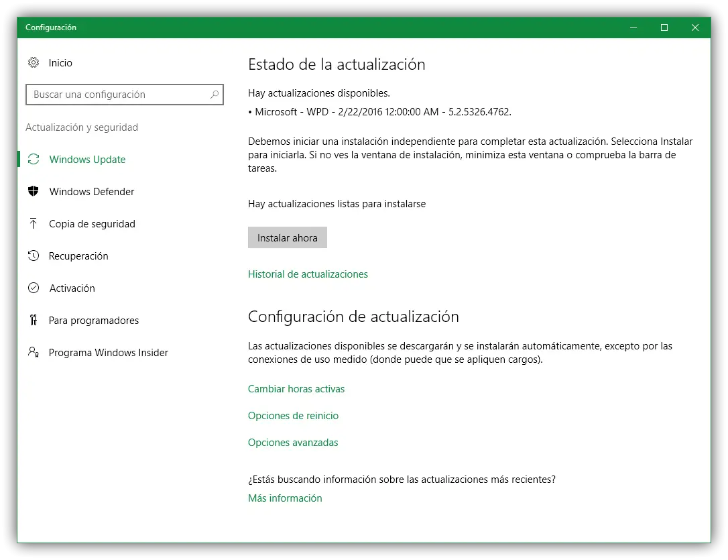Click the Inicio gear icon
Screen dimensions: 728x560
coord(34,62)
